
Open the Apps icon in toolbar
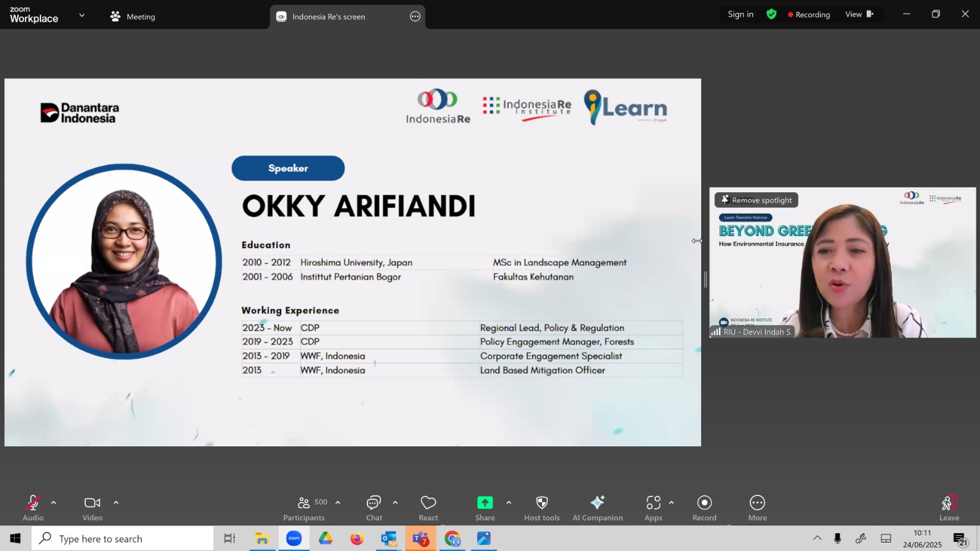click(654, 503)
